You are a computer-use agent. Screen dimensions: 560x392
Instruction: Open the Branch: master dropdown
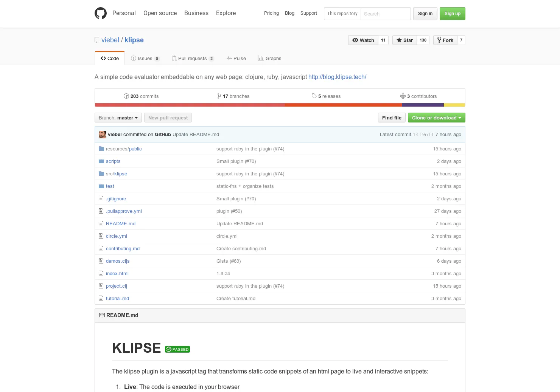pyautogui.click(x=118, y=118)
